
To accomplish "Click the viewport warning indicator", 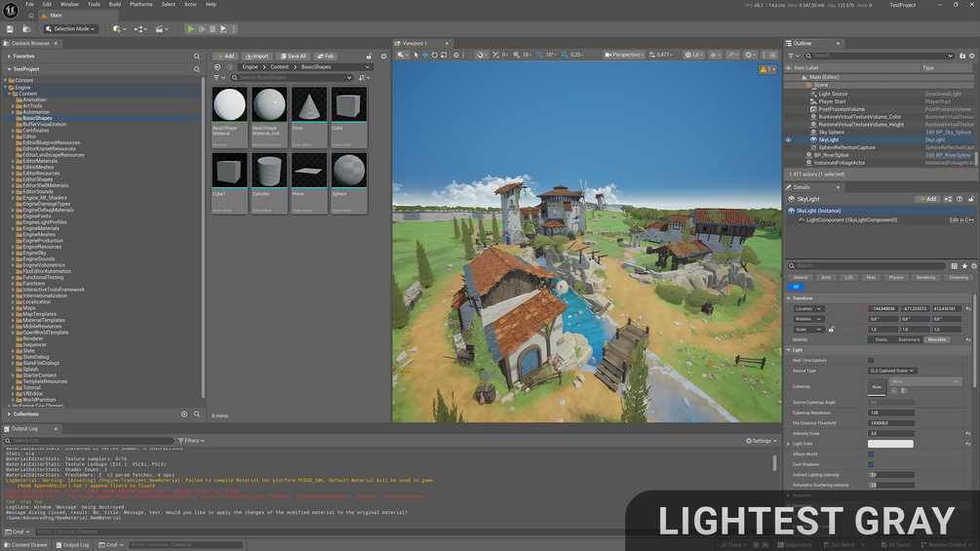I will tap(766, 69).
